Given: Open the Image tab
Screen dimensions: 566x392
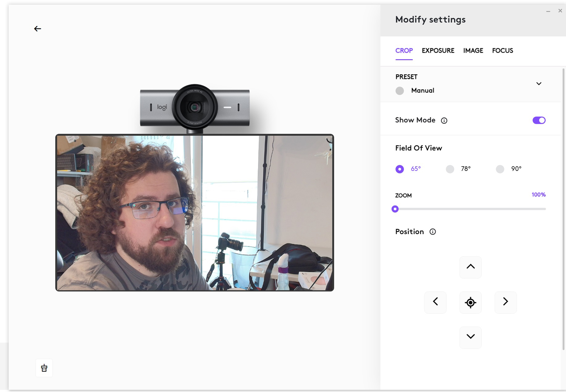Looking at the screenshot, I should tap(473, 51).
